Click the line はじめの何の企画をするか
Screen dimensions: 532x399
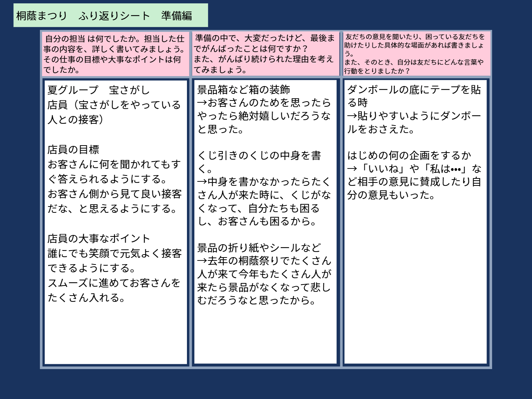click(x=409, y=156)
